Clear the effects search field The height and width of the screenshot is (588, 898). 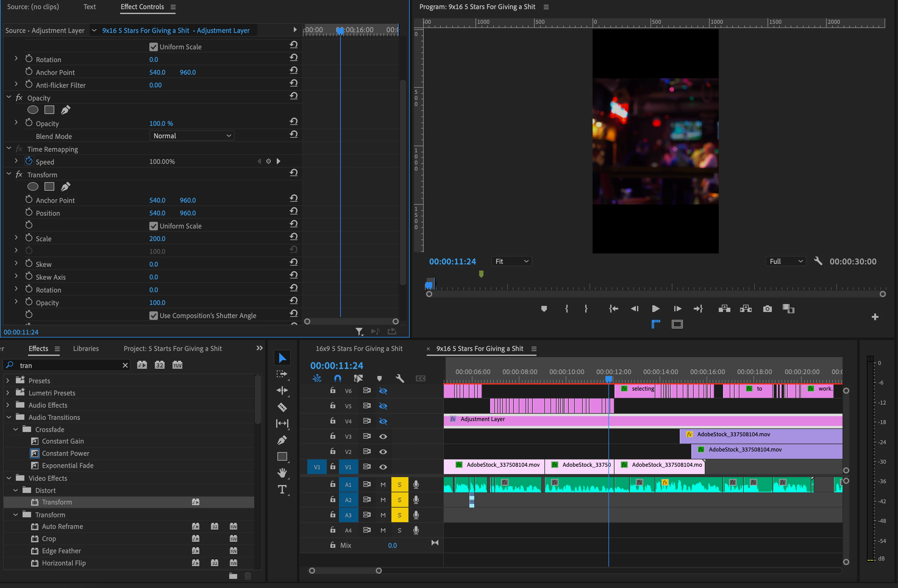[x=125, y=365]
